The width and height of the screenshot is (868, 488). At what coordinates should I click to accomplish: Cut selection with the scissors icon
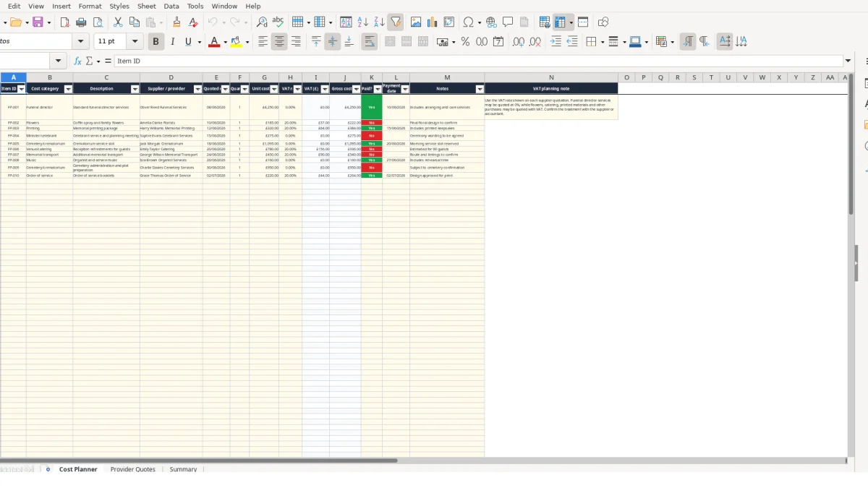click(x=118, y=22)
